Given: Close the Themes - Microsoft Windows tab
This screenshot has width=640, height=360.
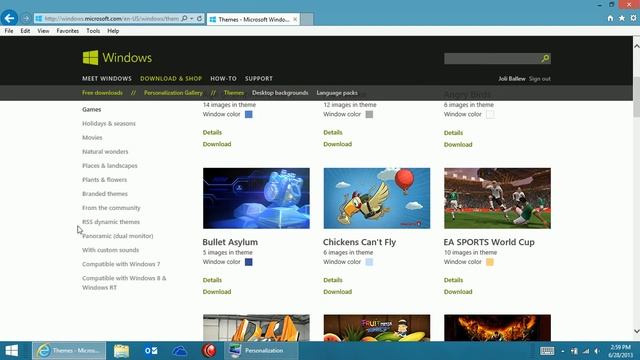Looking at the screenshot, I should (295, 19).
